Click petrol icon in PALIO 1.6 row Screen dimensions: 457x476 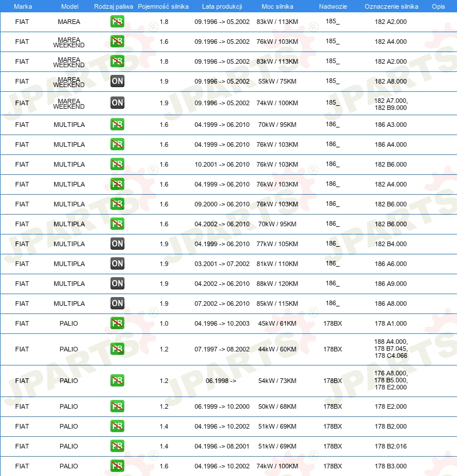(x=117, y=466)
